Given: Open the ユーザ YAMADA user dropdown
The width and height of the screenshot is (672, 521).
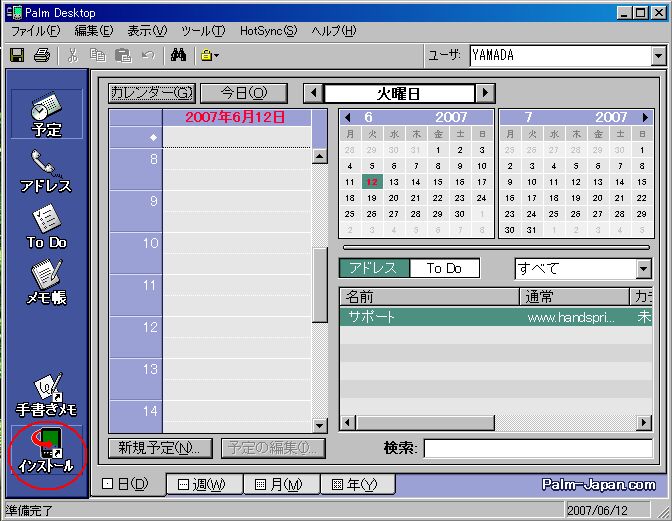Looking at the screenshot, I should coord(658,56).
